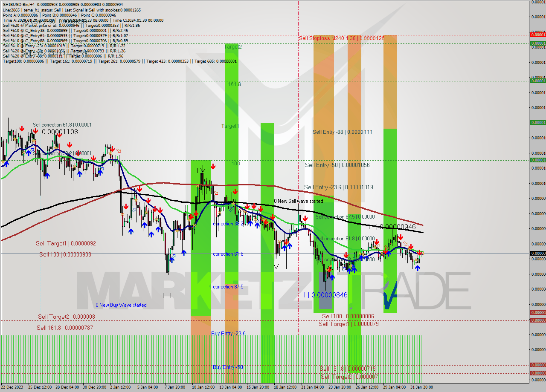Click the 'Sell correction 87.5 | 0.00000' label
Screen dimensions: 546x392
click(345, 217)
